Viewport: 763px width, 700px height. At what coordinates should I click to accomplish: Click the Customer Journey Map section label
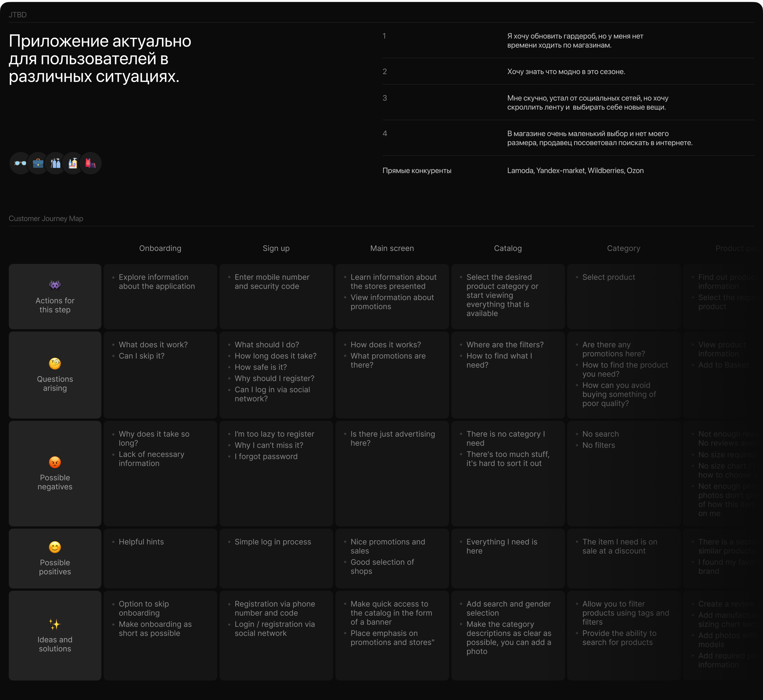point(46,218)
